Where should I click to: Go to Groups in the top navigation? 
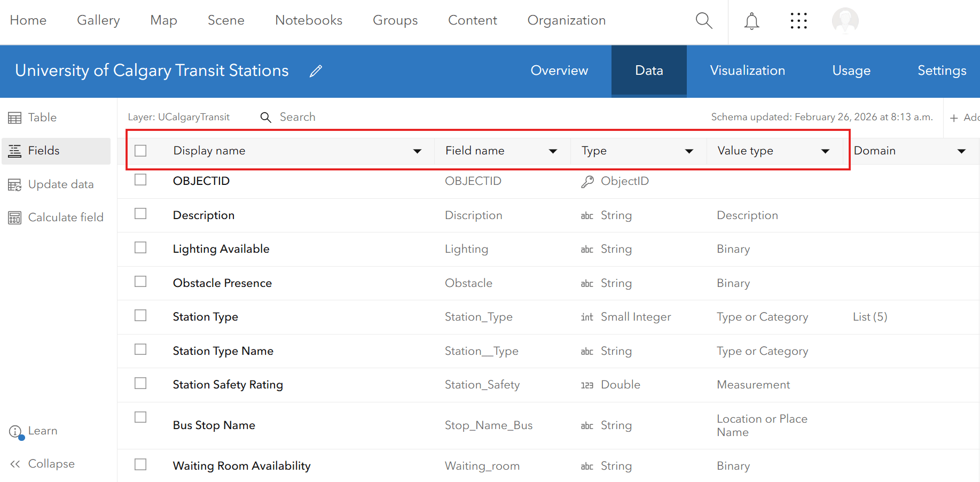click(395, 20)
